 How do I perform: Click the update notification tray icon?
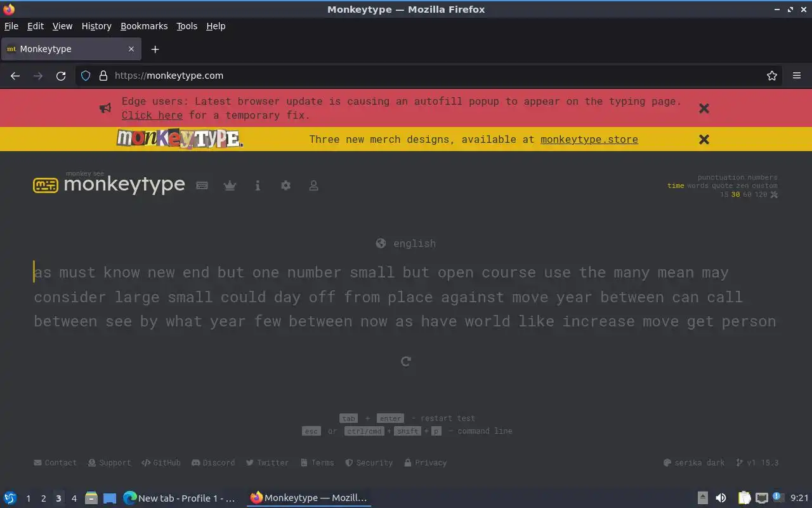(x=778, y=497)
